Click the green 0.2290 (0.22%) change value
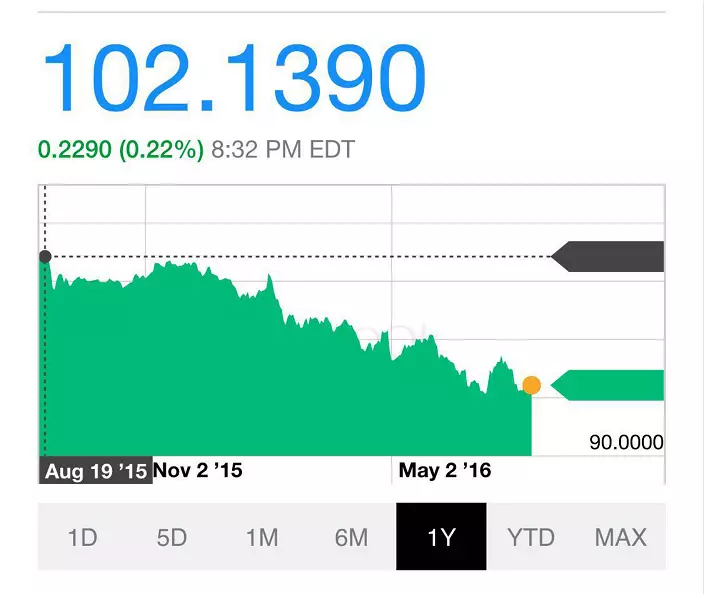This screenshot has height=594, width=704. point(120,150)
